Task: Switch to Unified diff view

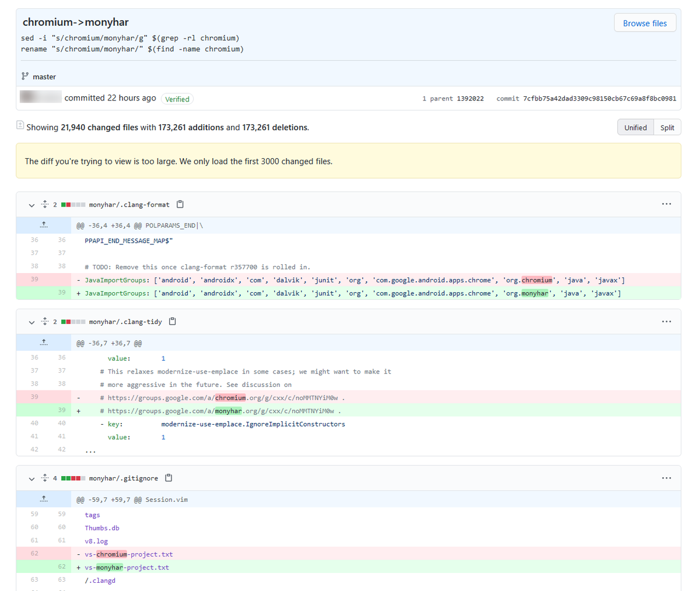Action: 635,127
